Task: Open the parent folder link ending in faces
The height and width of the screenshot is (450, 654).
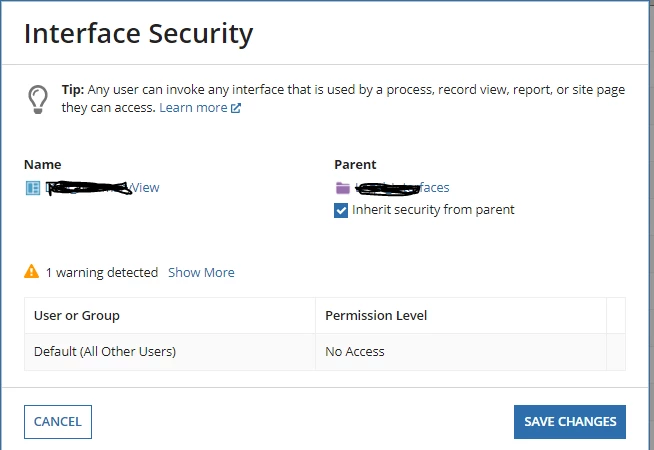Action: 402,188
